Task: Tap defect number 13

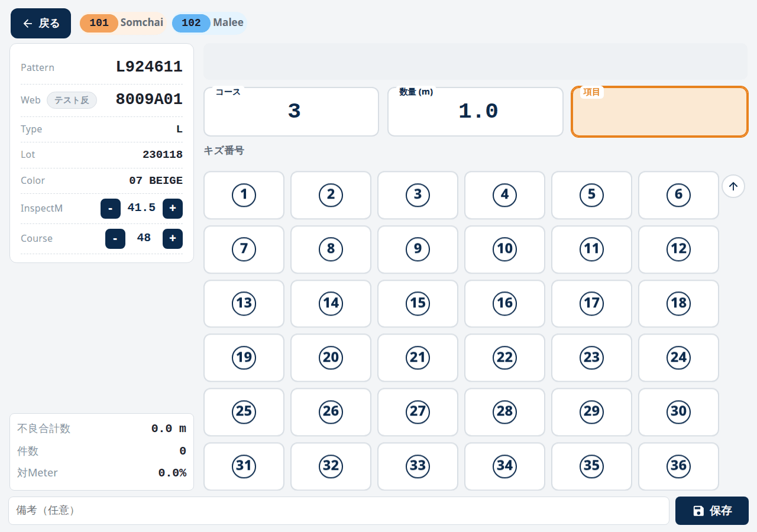Action: 244,304
